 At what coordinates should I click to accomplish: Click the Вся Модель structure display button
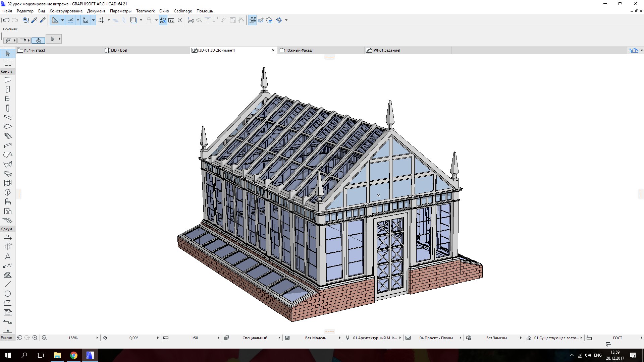pos(315,338)
